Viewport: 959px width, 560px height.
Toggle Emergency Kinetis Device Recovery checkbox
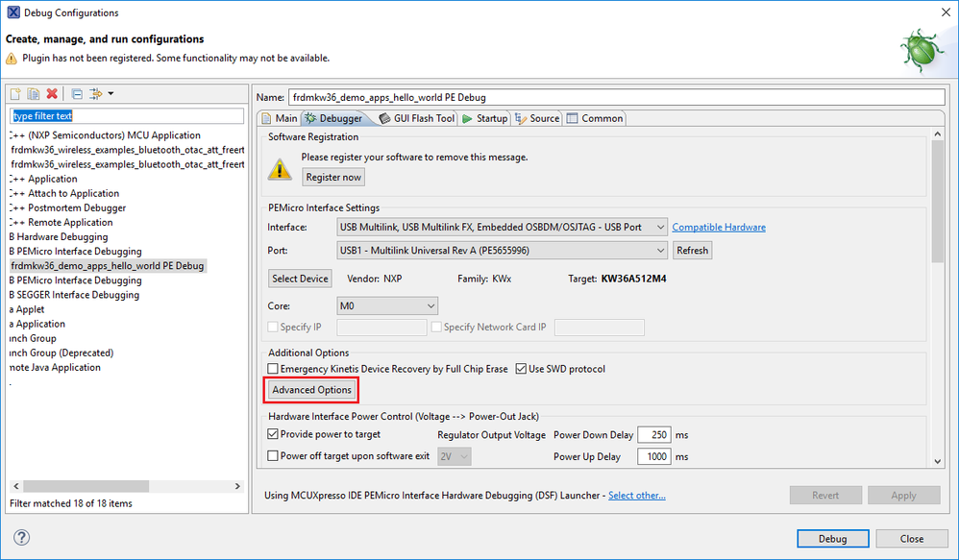click(273, 369)
